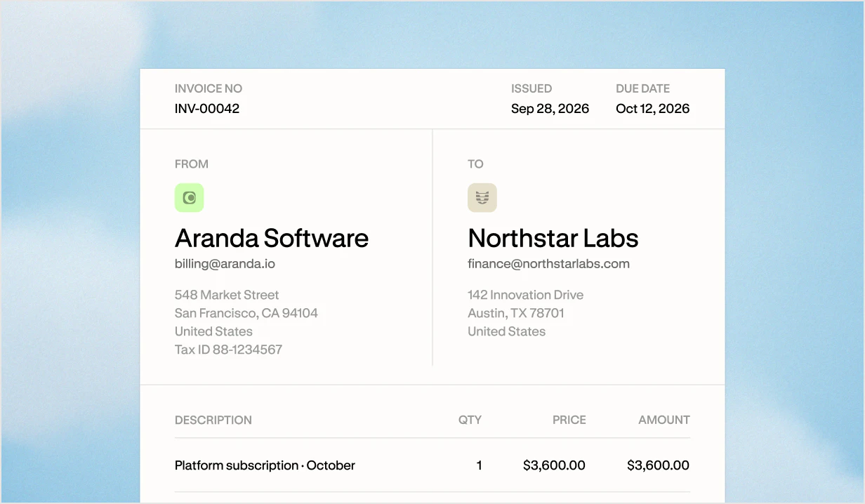Click the FROM section label
The image size is (865, 504).
(192, 164)
